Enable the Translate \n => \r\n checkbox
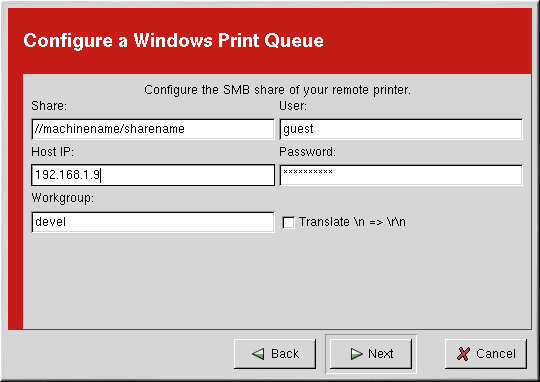This screenshot has height=382, width=540. (288, 222)
